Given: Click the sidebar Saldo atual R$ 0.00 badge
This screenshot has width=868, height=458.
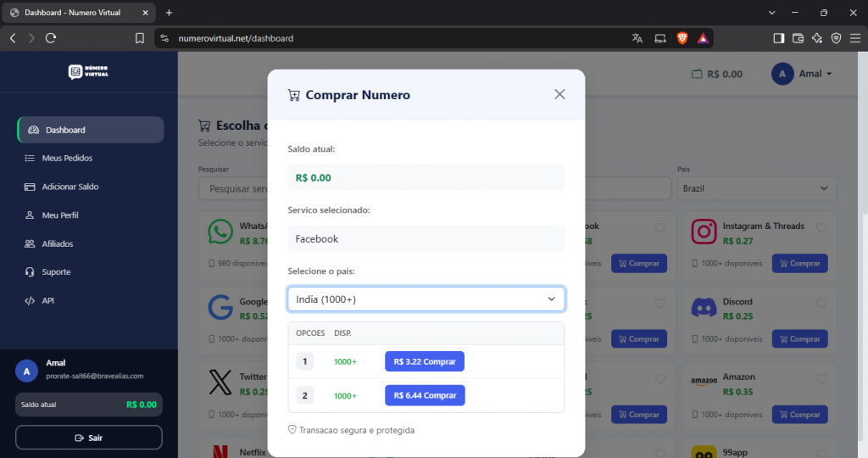Looking at the screenshot, I should (88, 405).
